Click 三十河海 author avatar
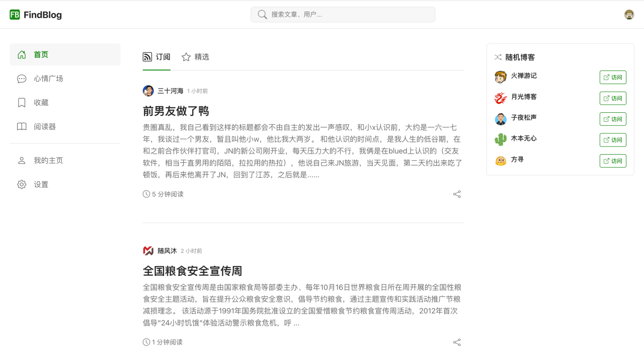Screen dimensions: 644x349 148,91
